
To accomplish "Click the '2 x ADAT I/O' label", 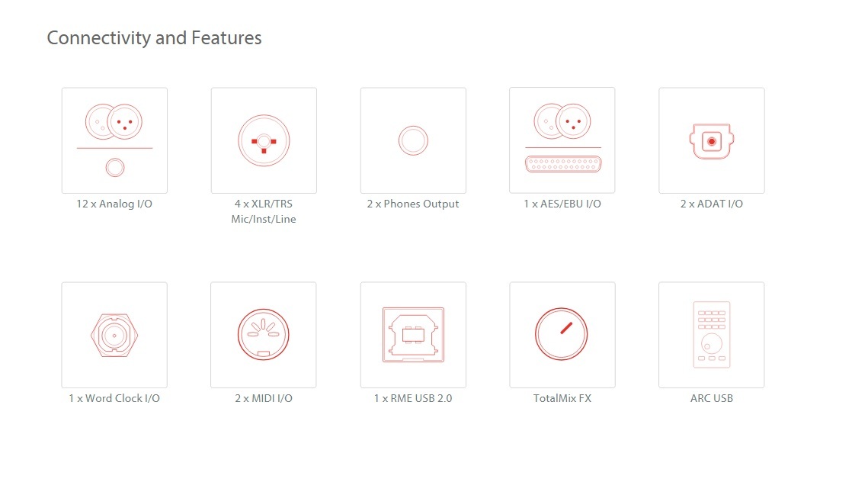I will (x=711, y=204).
